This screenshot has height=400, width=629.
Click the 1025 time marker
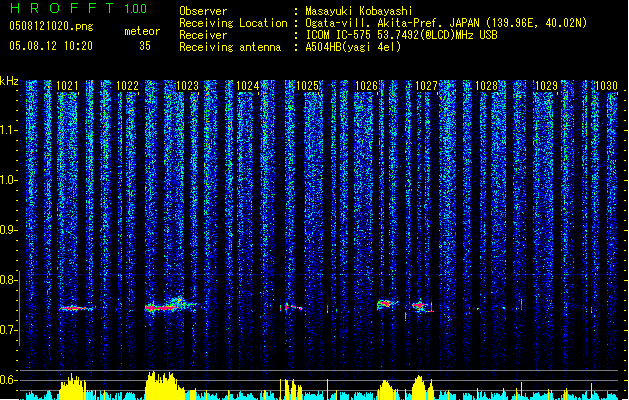307,86
